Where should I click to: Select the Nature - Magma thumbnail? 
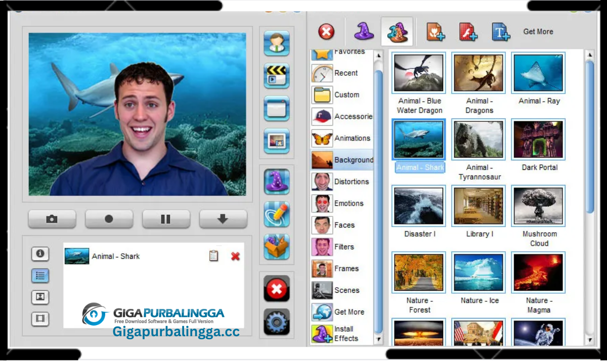pos(538,272)
